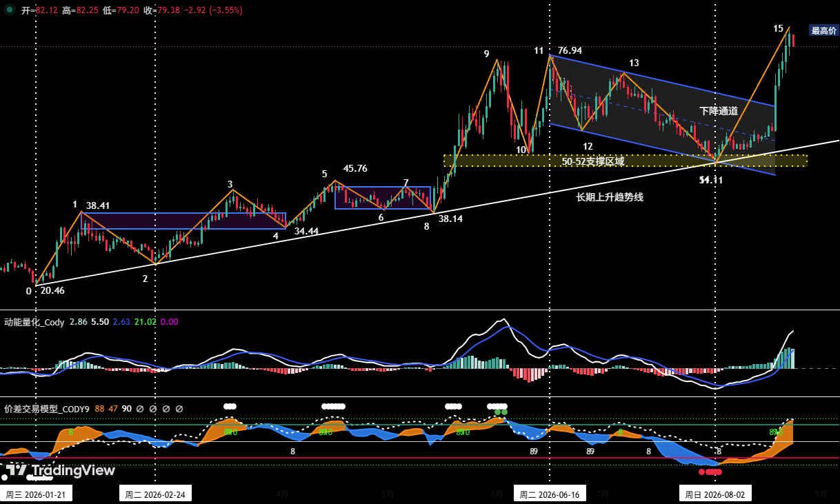Select wave label 15 at the chart top
840x504 pixels.
(x=778, y=29)
